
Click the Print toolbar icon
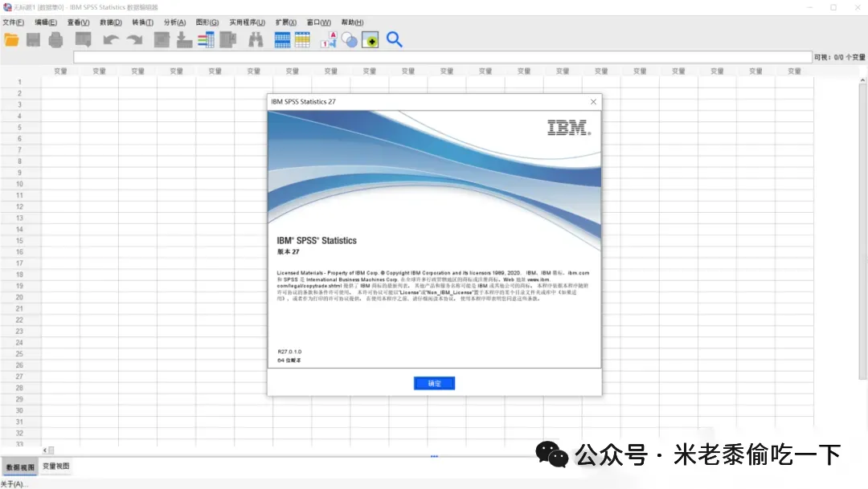pos(56,40)
